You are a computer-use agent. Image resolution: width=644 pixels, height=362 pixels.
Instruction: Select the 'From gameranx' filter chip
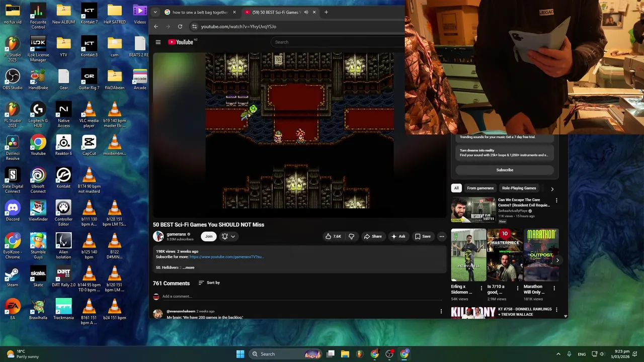[x=480, y=188]
